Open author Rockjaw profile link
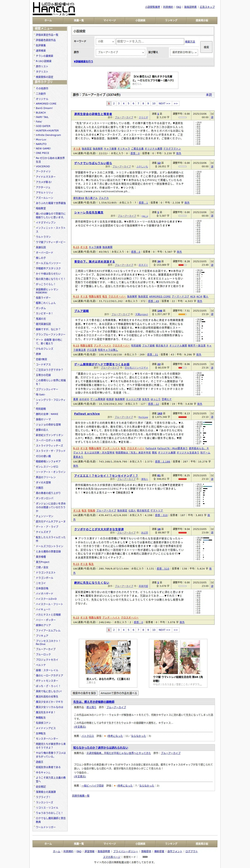The height and width of the screenshot is (868, 250). pos(143,417)
